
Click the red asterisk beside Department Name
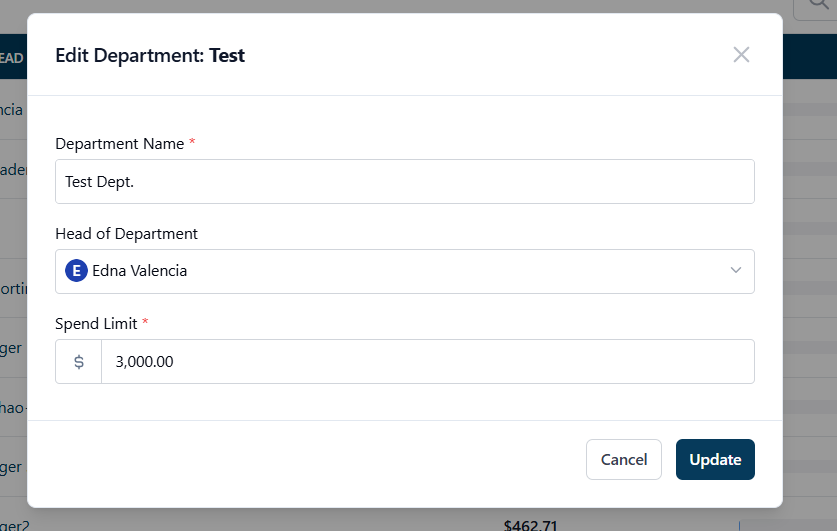click(192, 142)
